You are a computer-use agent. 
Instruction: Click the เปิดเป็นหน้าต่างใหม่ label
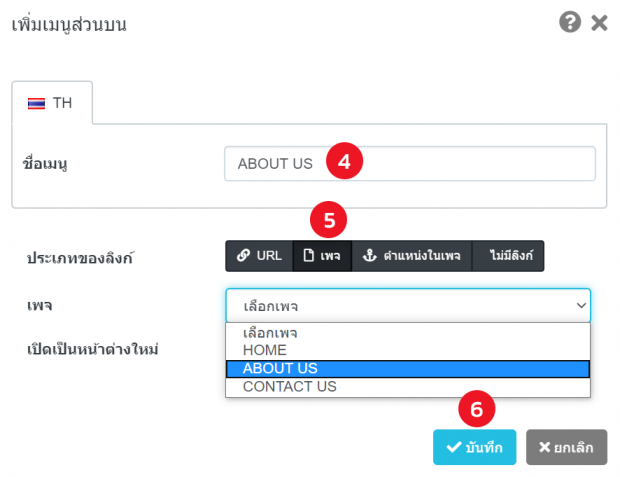point(94,349)
